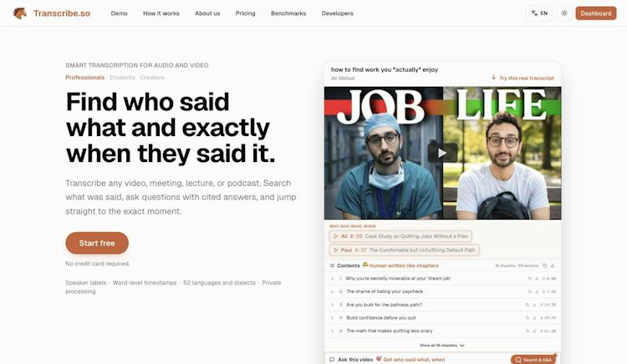
Task: Copy the Contents list using the header copy icon
Action: pos(544,265)
